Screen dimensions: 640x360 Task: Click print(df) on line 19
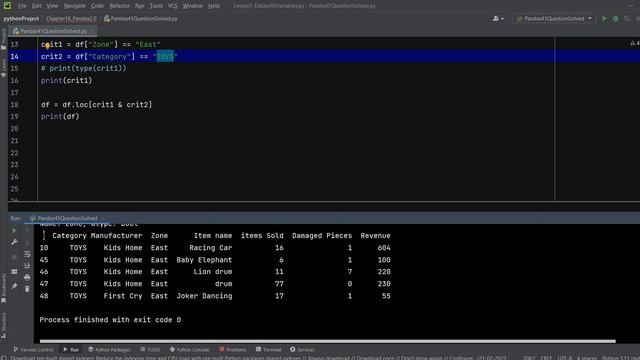pos(60,116)
